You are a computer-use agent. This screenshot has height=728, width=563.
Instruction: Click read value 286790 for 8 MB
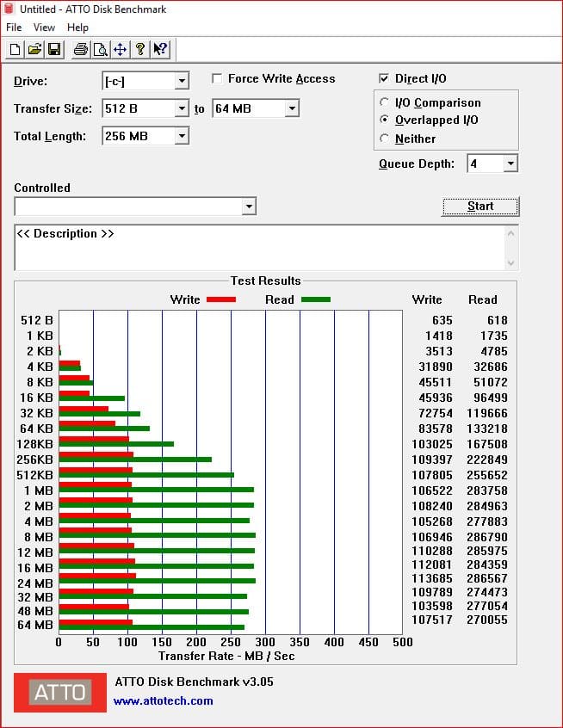487,537
